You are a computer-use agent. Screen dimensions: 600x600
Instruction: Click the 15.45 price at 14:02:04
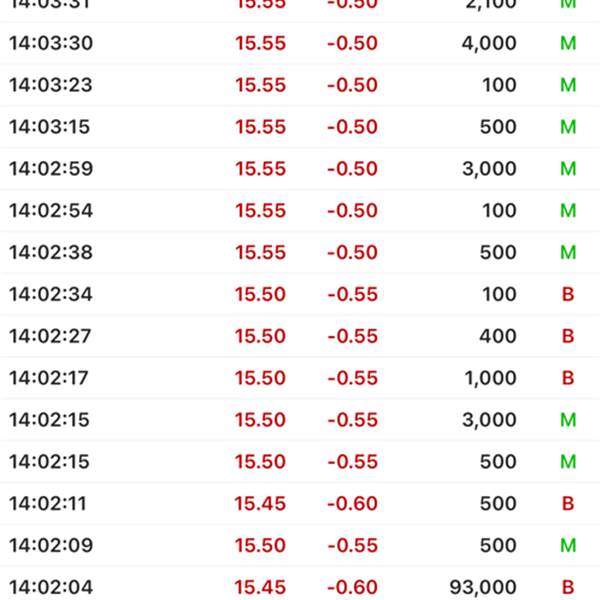[260, 588]
